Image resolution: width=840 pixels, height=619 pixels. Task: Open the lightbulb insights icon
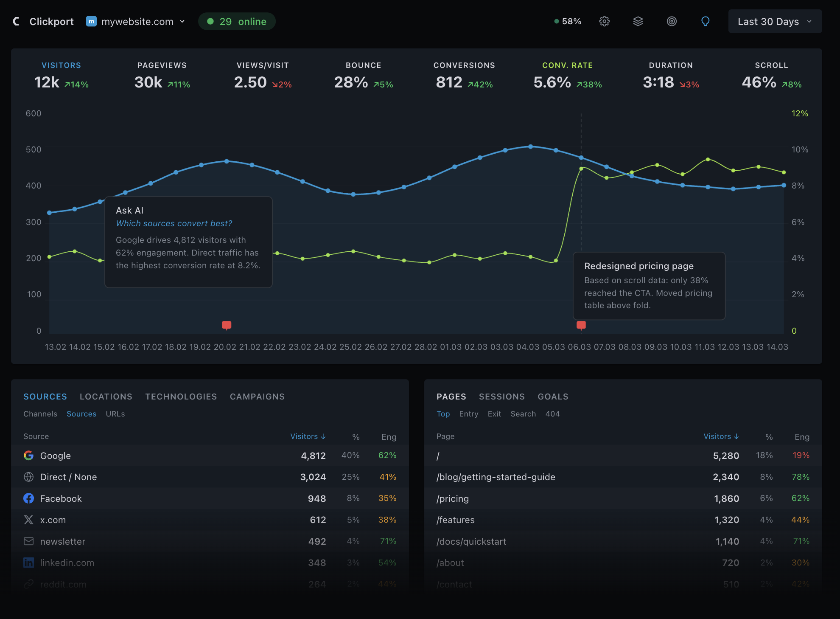[x=705, y=21]
